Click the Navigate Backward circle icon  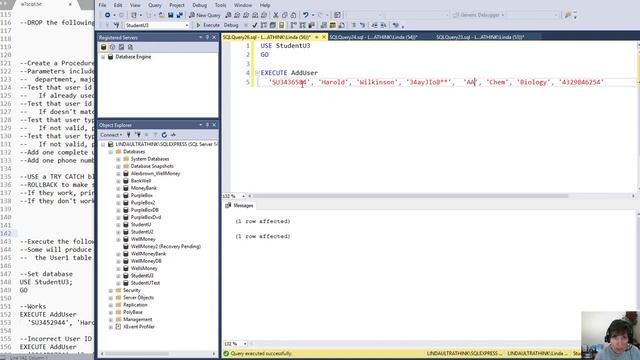click(x=107, y=15)
